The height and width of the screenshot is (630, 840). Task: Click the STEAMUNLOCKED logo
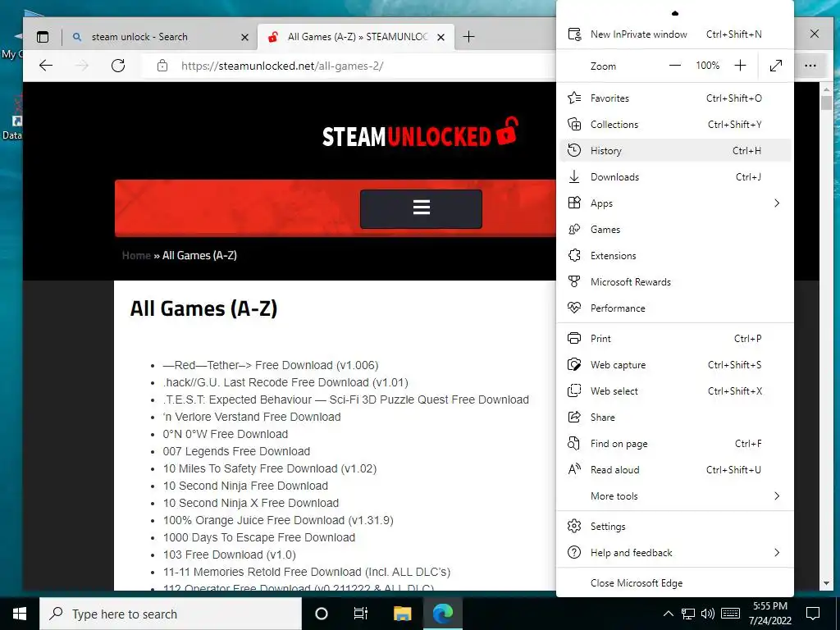coord(420,133)
